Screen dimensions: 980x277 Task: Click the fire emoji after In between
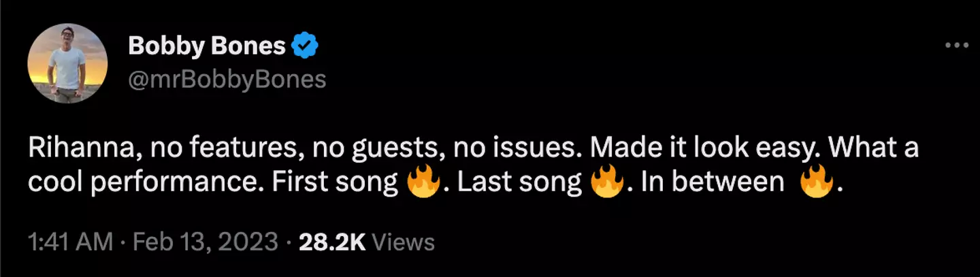pos(816,184)
